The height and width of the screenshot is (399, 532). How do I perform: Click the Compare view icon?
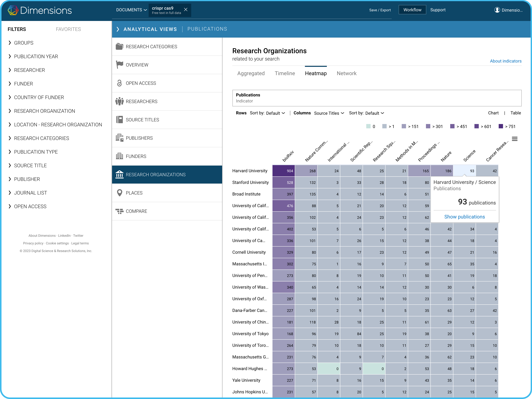click(x=119, y=211)
